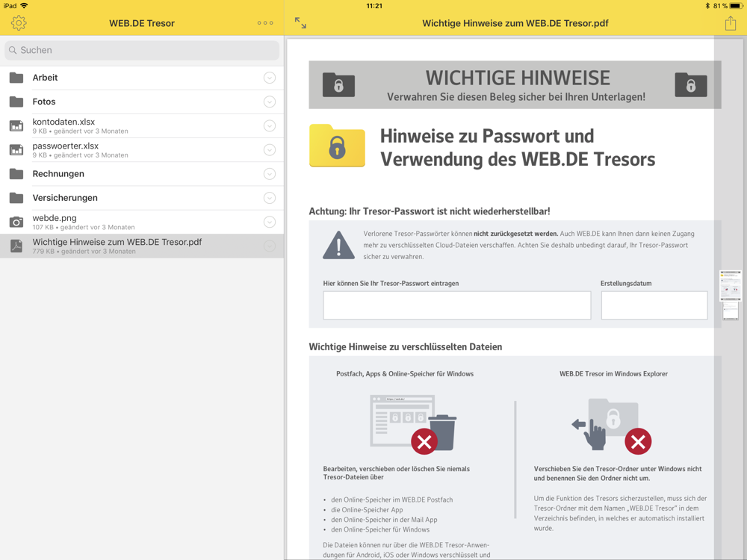Viewport: 747px width, 560px height.
Task: Click the Rechnungen folder icon
Action: [16, 174]
